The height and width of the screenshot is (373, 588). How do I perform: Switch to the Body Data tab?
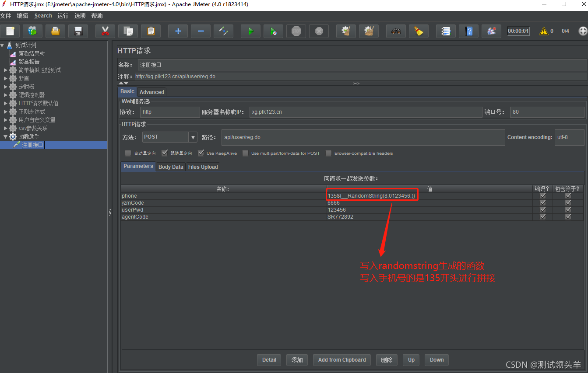[x=171, y=167]
